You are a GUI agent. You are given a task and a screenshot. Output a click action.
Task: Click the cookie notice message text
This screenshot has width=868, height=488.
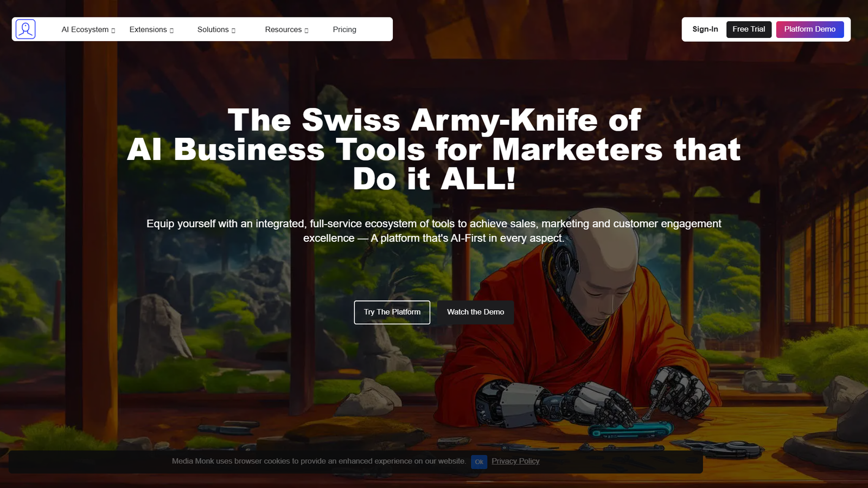click(319, 461)
